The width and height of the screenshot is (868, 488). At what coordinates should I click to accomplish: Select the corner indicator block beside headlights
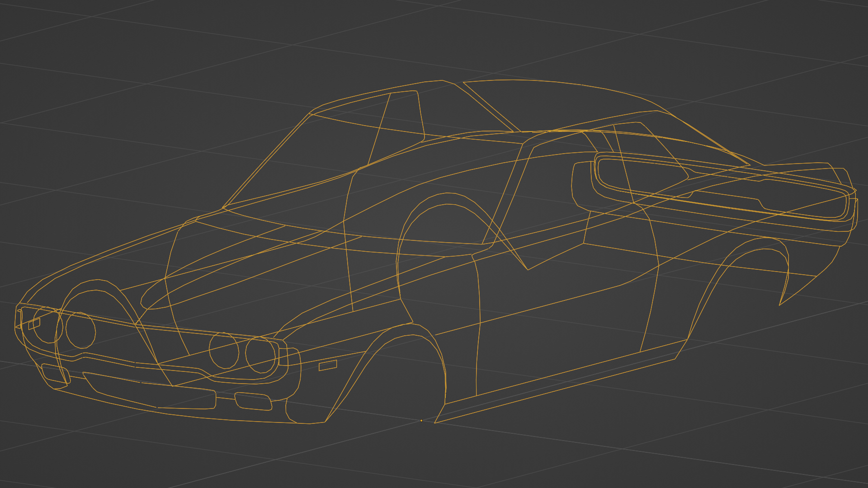283,357
